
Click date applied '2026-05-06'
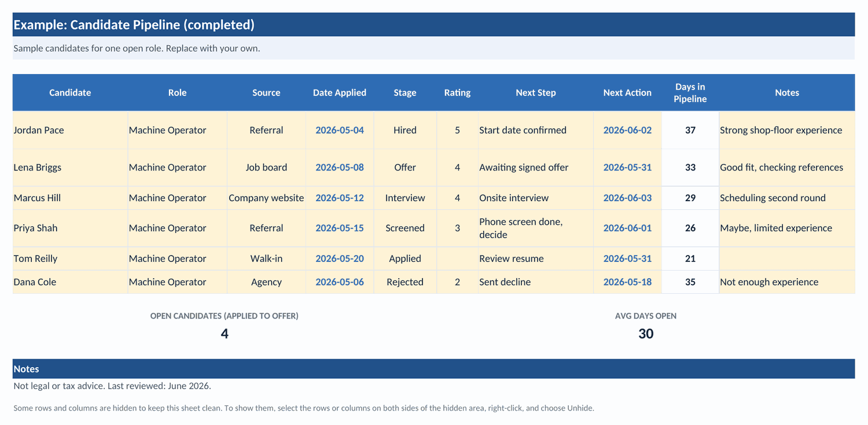340,282
